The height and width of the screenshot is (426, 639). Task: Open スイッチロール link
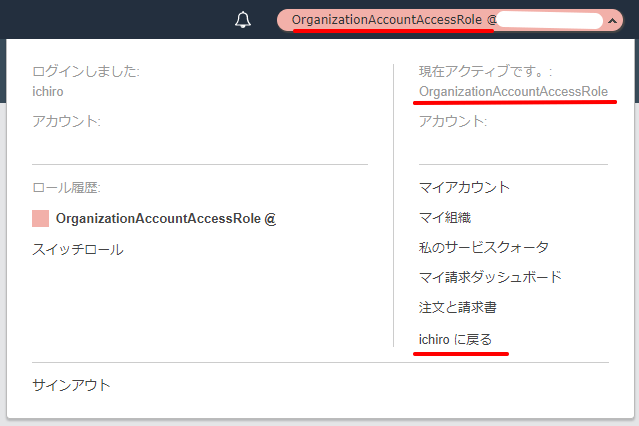pyautogui.click(x=78, y=249)
